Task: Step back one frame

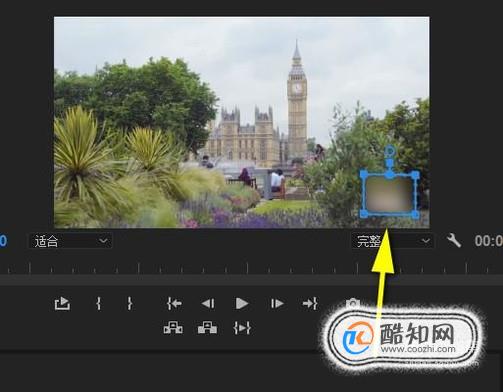Action: click(x=208, y=304)
